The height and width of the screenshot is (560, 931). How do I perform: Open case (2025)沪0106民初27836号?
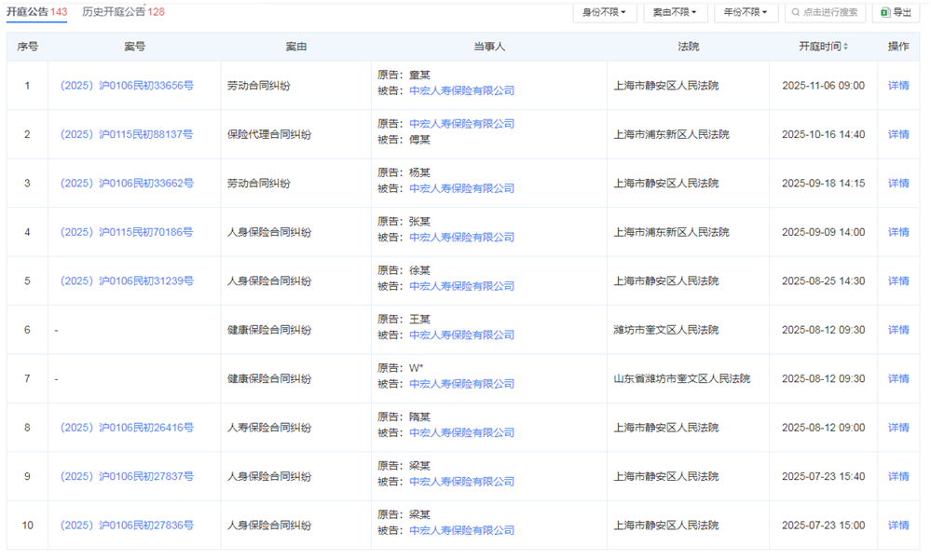pyautogui.click(x=127, y=525)
